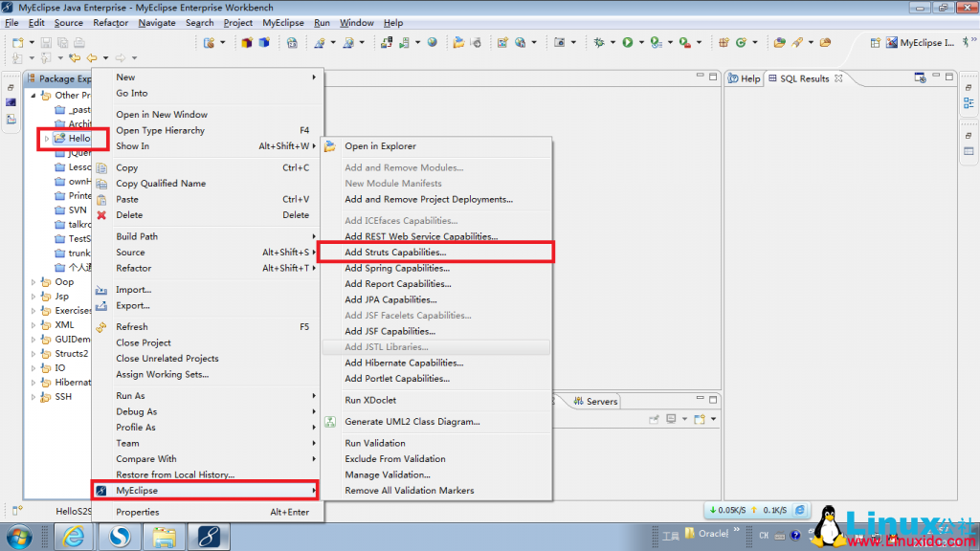Open Internet Explorer from the taskbar
This screenshot has height=551, width=980.
click(74, 536)
